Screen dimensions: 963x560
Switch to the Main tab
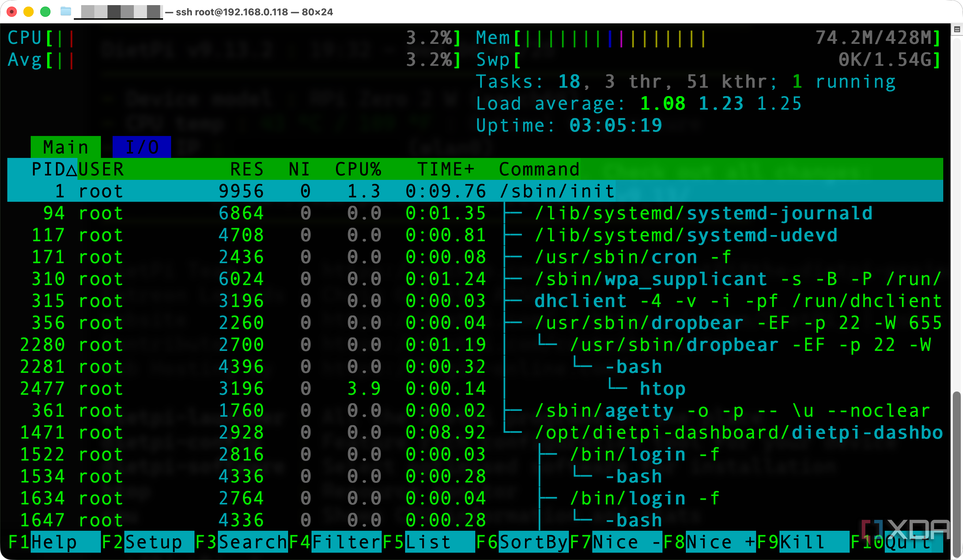point(66,147)
